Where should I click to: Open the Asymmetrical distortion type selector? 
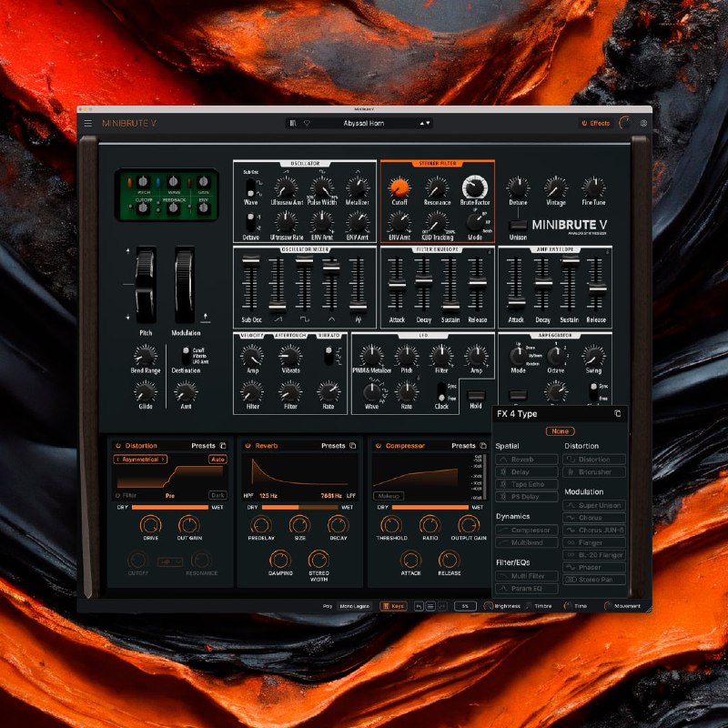click(140, 460)
